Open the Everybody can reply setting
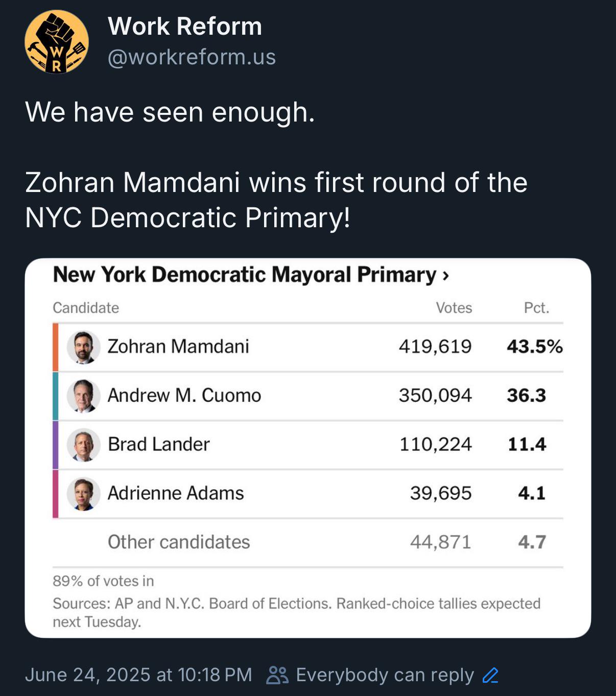This screenshot has height=696, width=616. click(x=385, y=675)
